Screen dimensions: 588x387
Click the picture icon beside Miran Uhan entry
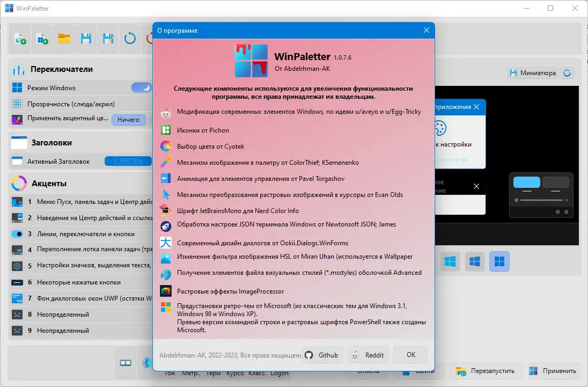166,258
